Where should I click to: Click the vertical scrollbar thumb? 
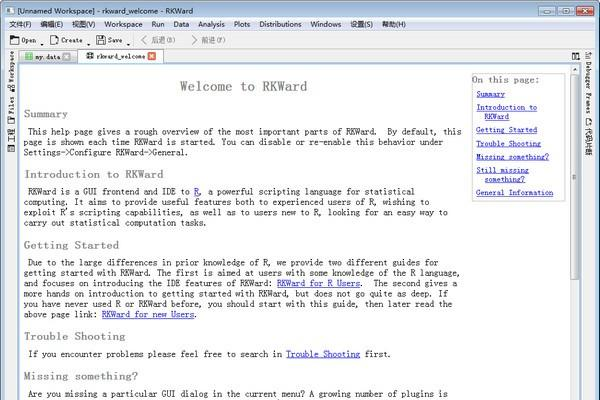coord(575,177)
